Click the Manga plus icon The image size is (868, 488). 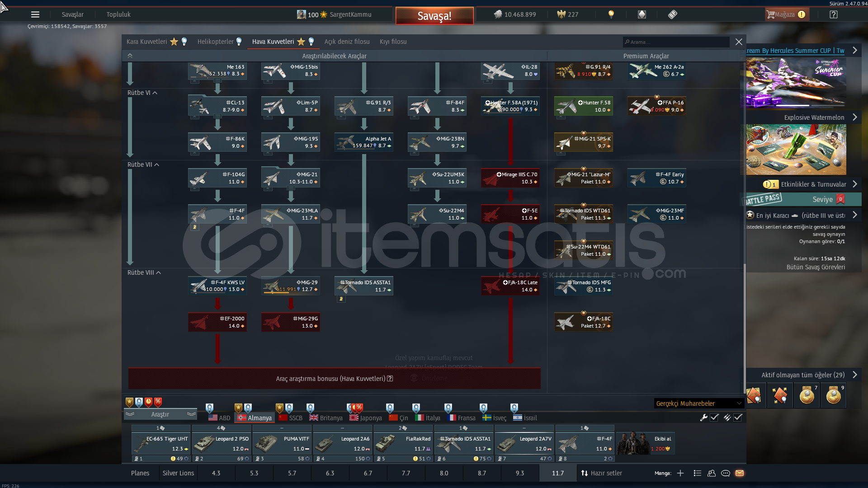coord(680,473)
